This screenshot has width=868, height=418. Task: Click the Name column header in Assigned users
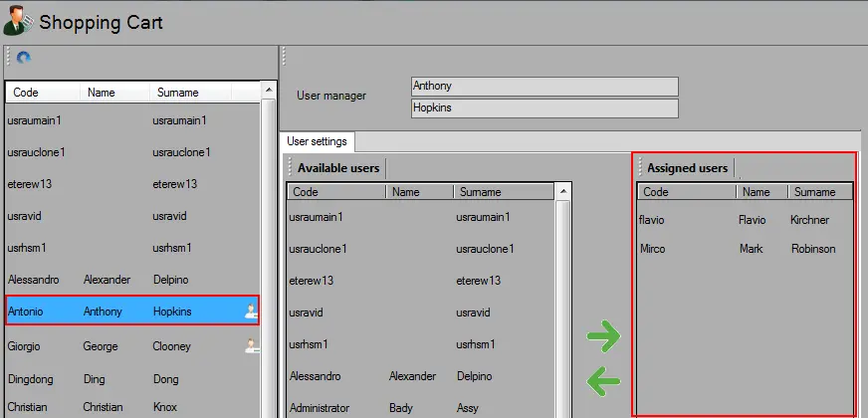(761, 192)
